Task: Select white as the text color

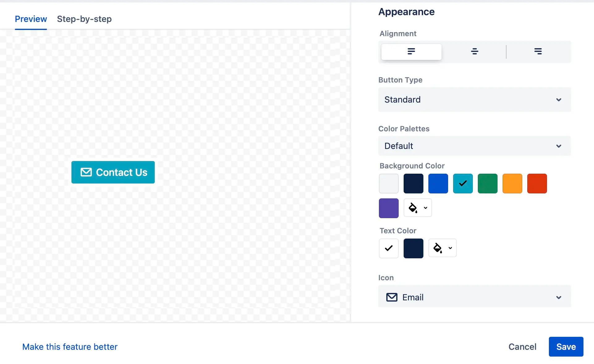Action: click(388, 248)
